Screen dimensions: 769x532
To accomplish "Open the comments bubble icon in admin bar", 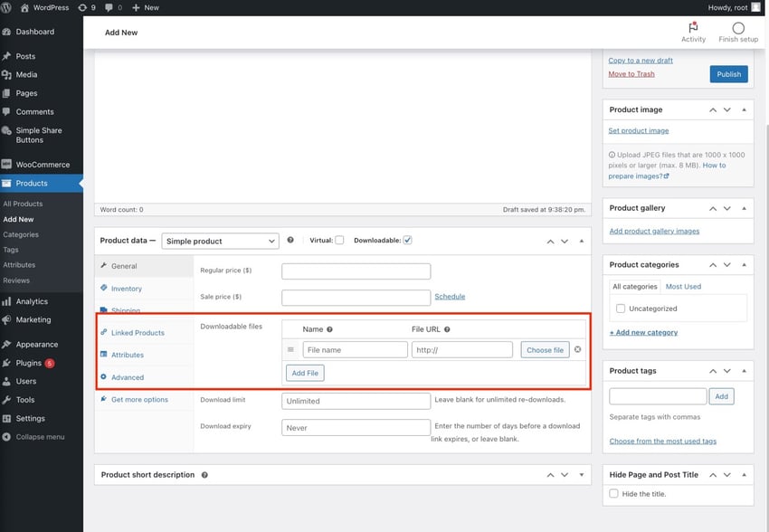I will coord(109,8).
